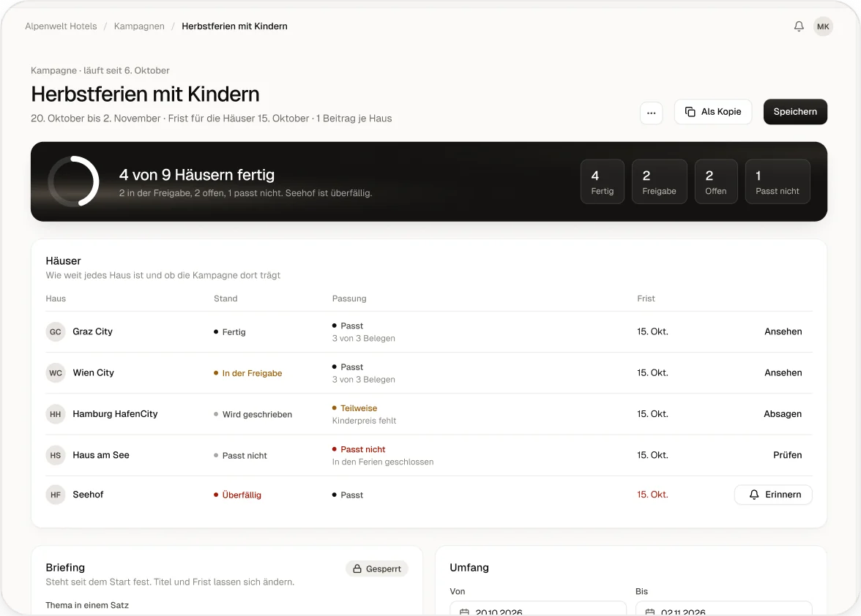Screen dimensions: 861x616
Task: Select the Seehof house name
Action: 88,495
